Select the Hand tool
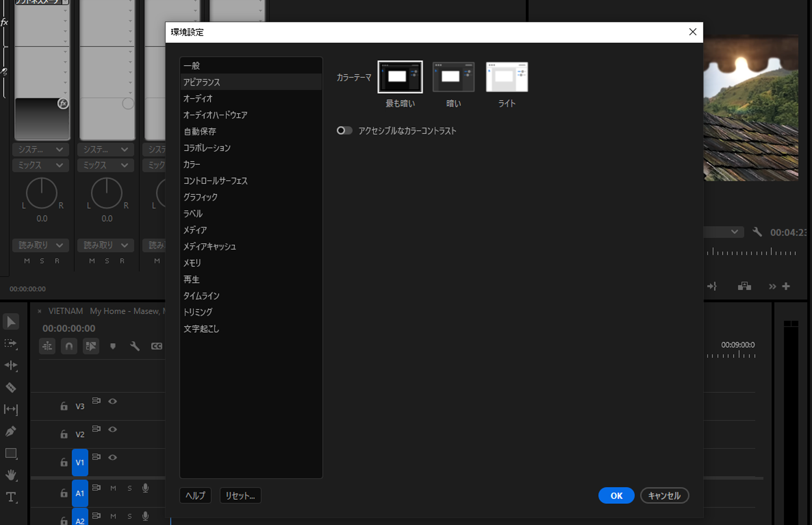Viewport: 812px width, 525px height. 11,474
